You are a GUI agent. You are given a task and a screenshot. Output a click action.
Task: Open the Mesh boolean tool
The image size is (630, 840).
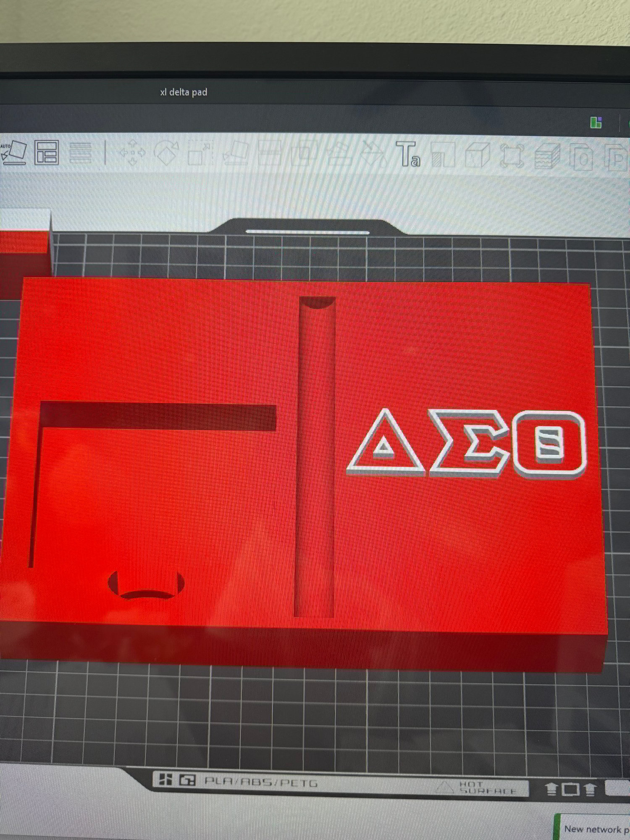click(304, 153)
